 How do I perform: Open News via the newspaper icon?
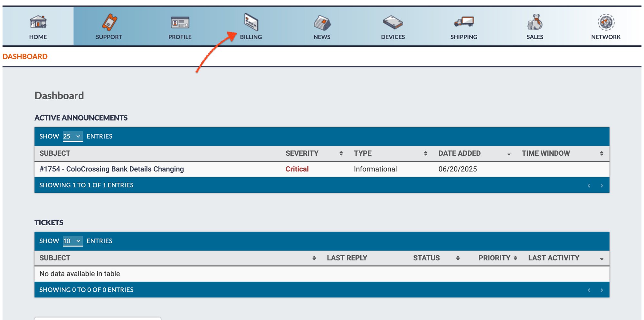322,23
